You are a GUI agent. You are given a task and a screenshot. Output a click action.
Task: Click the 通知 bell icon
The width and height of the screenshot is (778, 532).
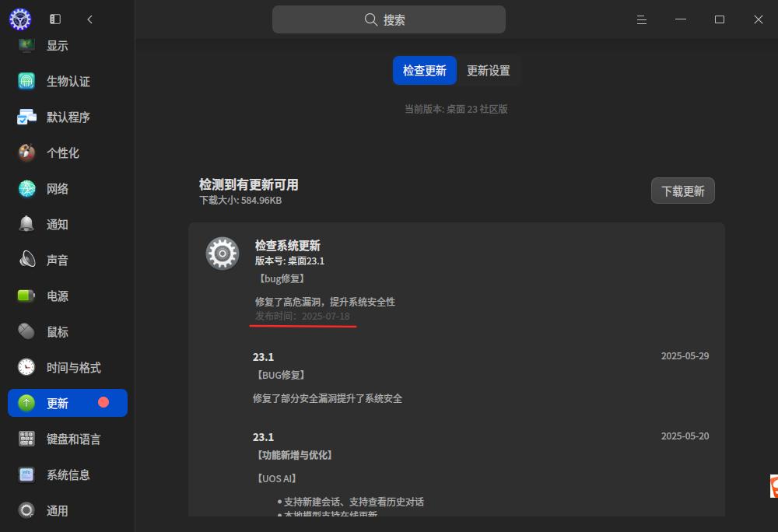pyautogui.click(x=26, y=224)
